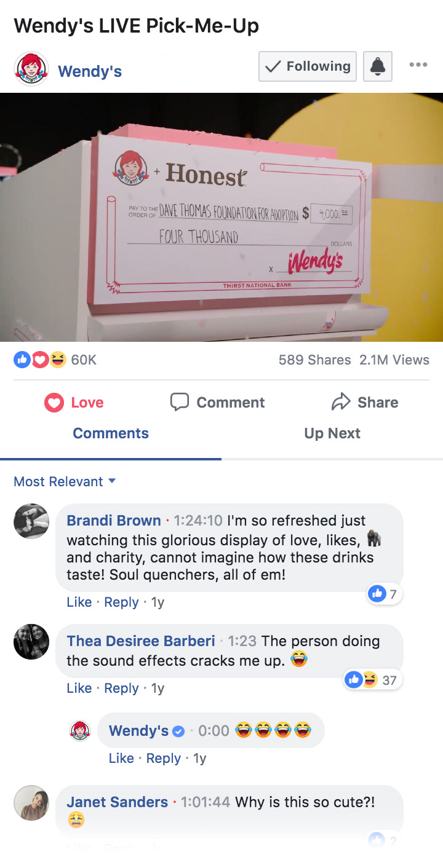This screenshot has height=868, width=443.
Task: Open the notifications bell for Wendy's
Action: tap(378, 66)
